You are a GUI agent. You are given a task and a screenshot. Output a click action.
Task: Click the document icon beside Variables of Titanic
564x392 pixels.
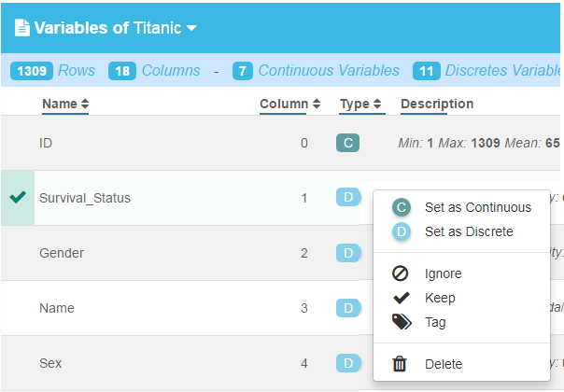(x=21, y=28)
